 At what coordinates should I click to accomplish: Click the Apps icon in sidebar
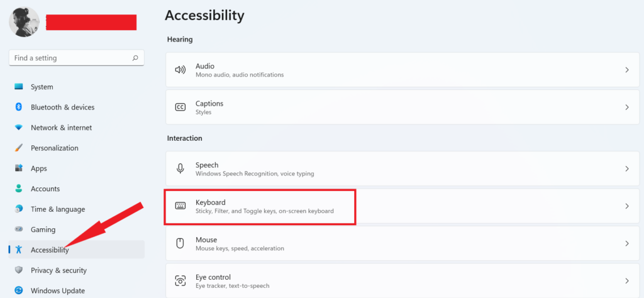coord(19,168)
